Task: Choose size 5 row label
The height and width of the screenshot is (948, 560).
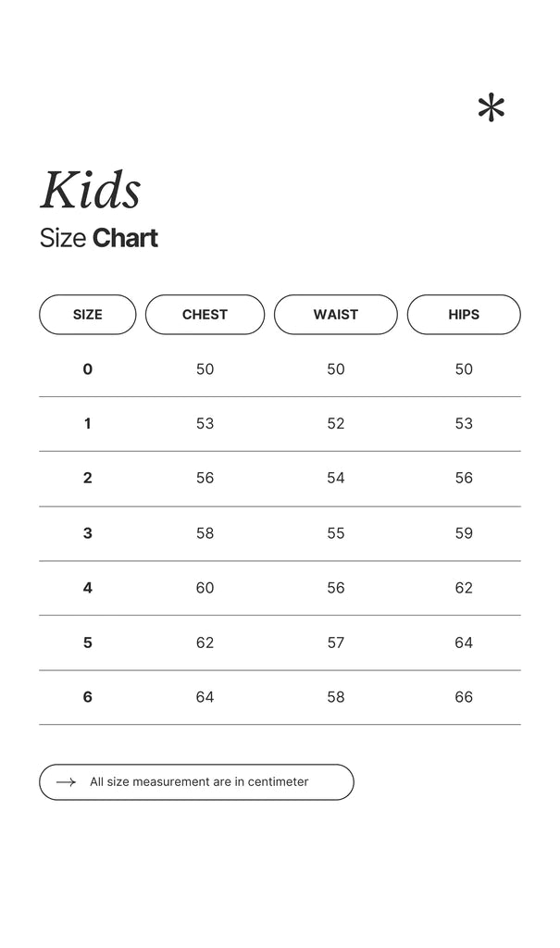Action: coord(88,642)
